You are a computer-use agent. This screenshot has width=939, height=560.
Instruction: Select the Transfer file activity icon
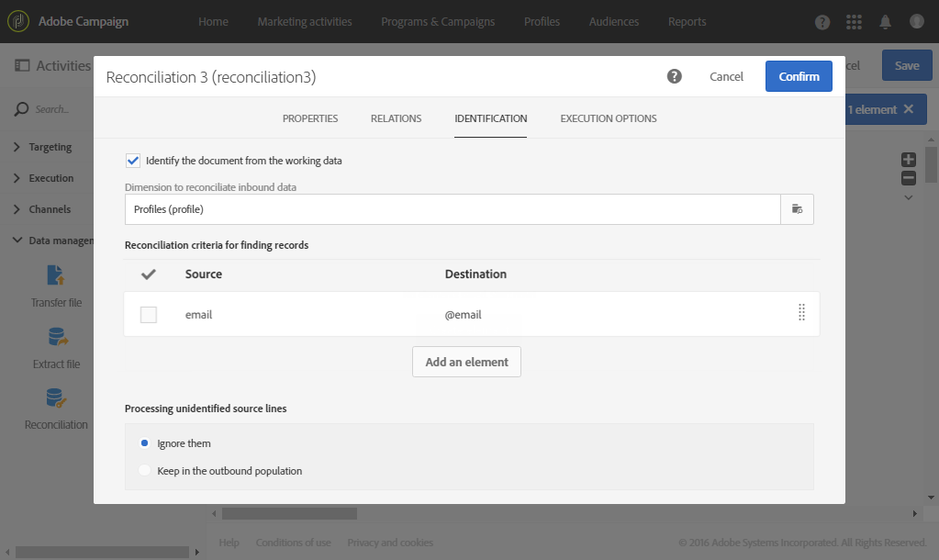[56, 275]
